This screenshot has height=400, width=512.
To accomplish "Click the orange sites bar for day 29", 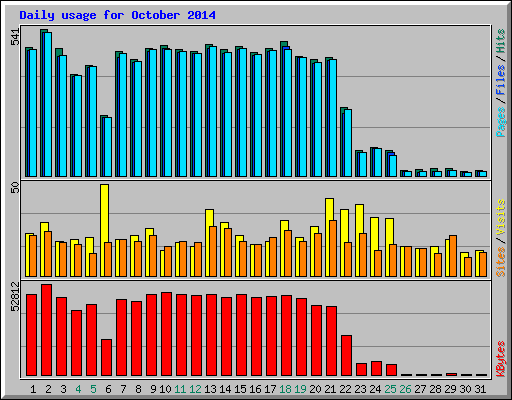I will (453, 256).
